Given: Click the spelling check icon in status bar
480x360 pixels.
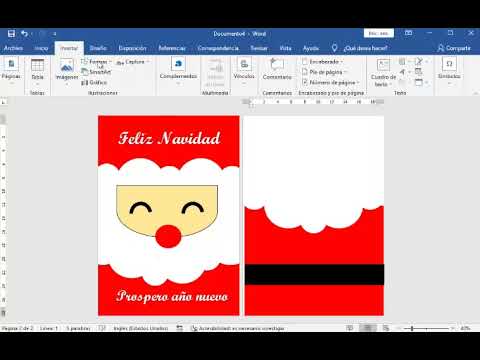Looking at the screenshot, I should 102,328.
